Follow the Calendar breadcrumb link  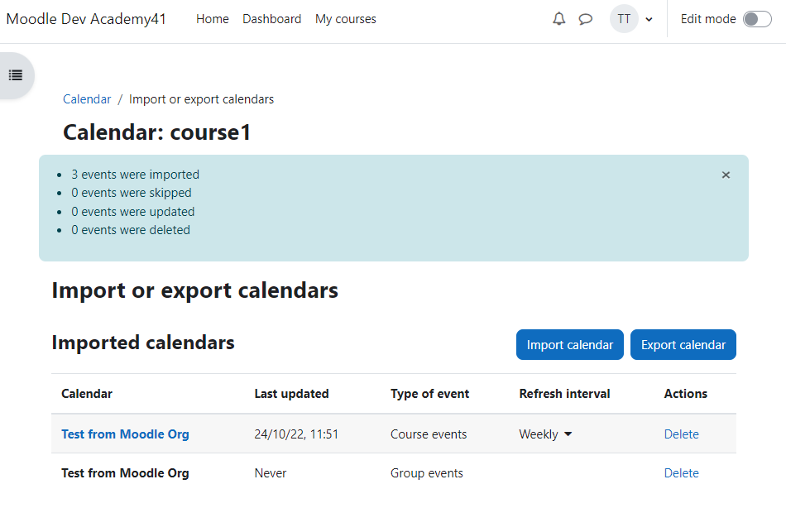(87, 99)
